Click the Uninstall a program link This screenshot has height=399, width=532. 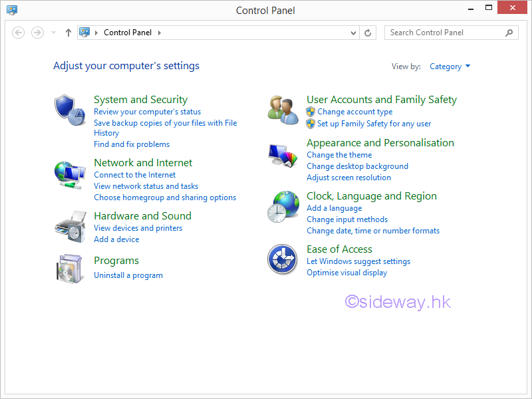pos(128,275)
